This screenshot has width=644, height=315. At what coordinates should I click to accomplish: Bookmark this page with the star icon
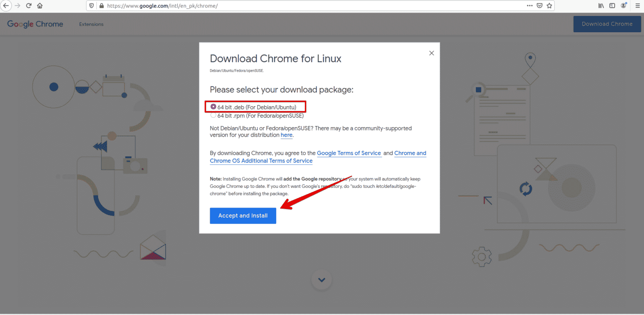click(549, 5)
